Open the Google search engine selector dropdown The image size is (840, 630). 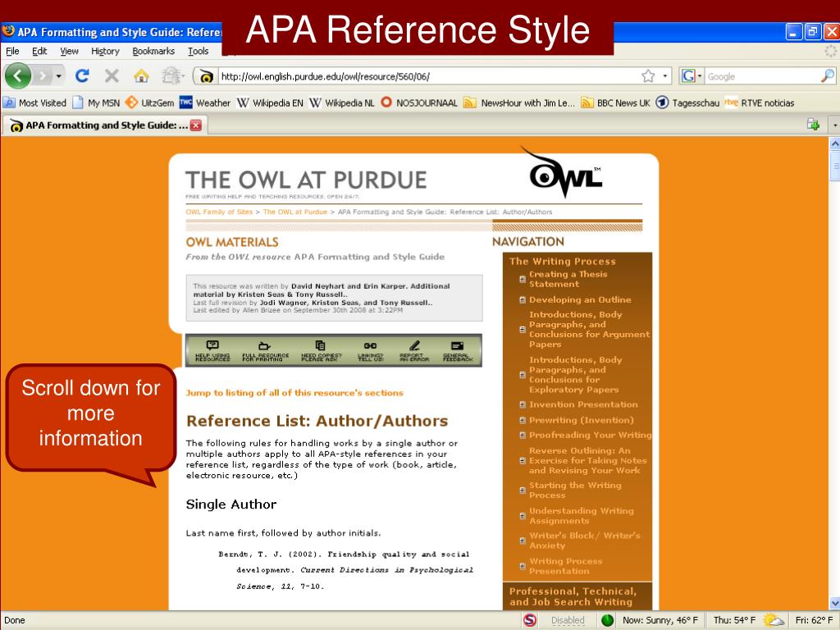tap(691, 76)
